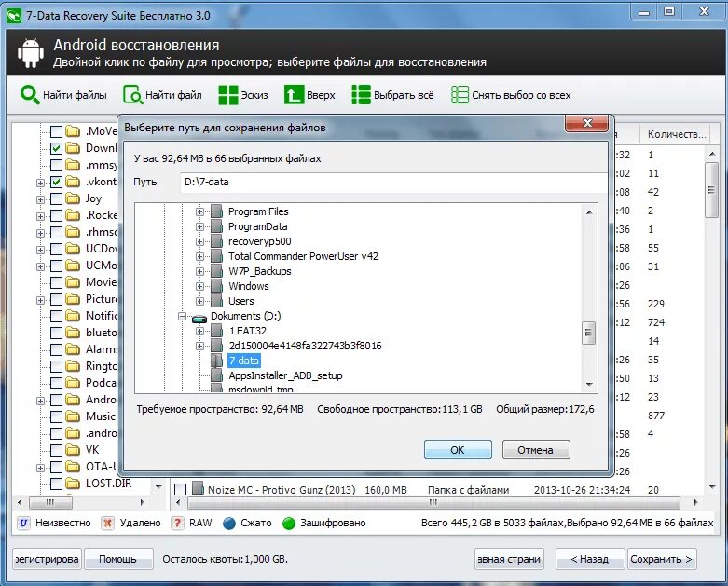
Task: Select AppsInstaller_ADB_setup folder
Action: coord(285,375)
